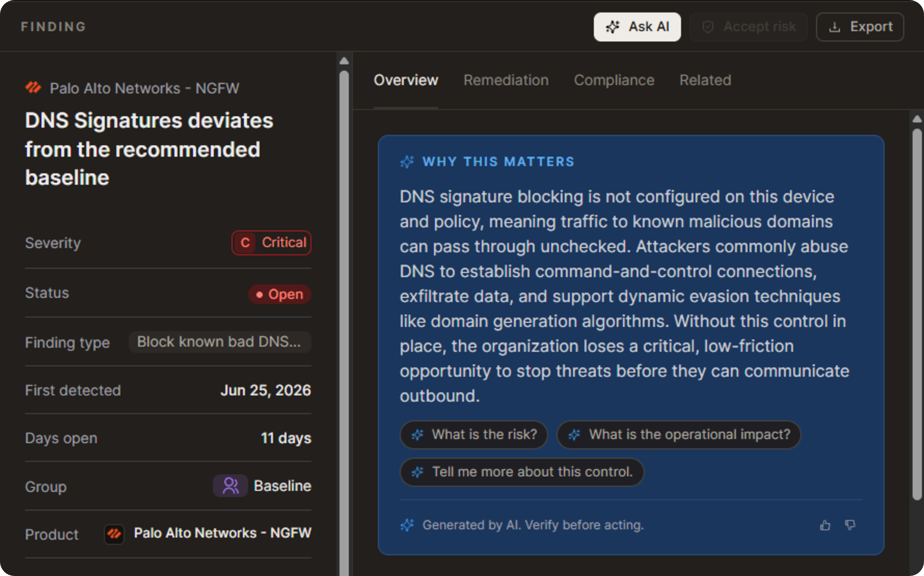Click the Baseline group people icon
Screen dimensions: 924x576
230,486
